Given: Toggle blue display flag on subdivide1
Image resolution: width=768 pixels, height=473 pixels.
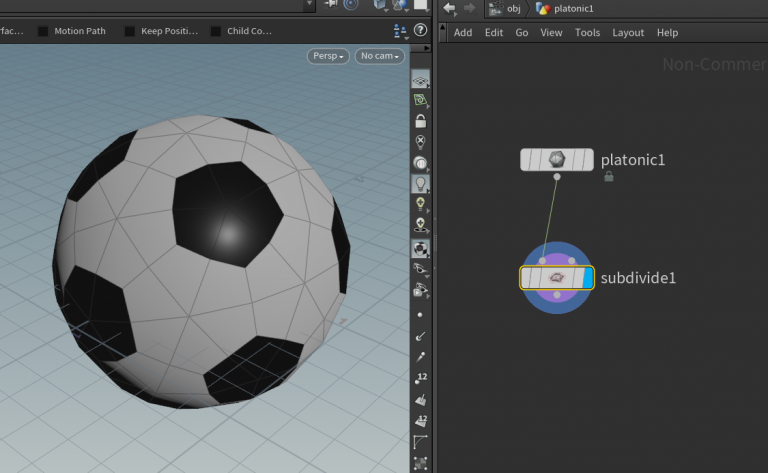Looking at the screenshot, I should point(588,278).
